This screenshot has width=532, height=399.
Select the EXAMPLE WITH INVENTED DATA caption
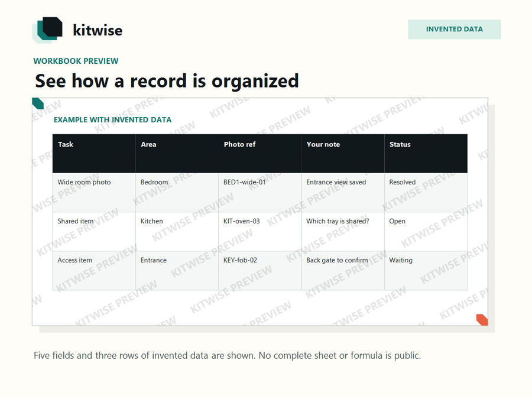[113, 120]
